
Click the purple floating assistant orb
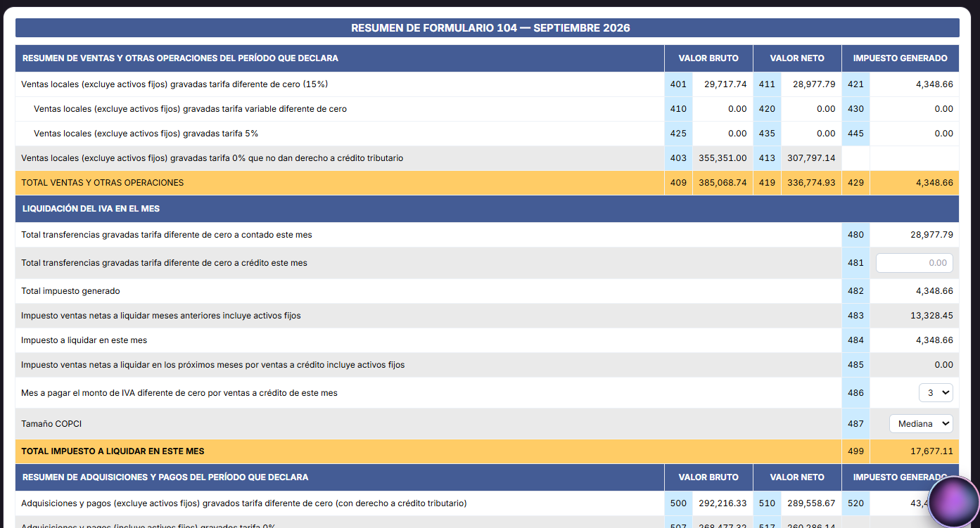[953, 502]
